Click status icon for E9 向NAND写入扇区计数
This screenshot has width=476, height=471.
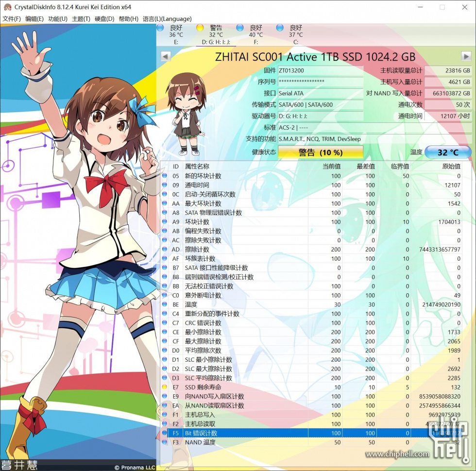click(165, 396)
